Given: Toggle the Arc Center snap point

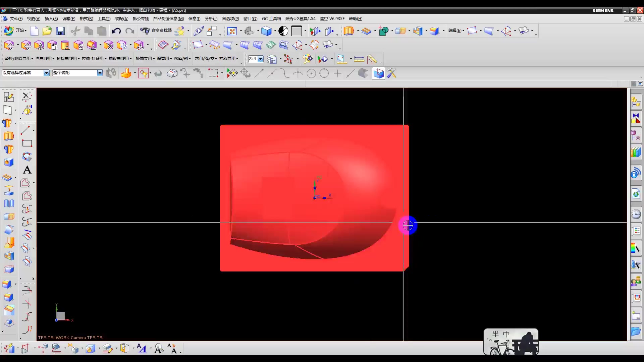Looking at the screenshot, I should point(311,73).
